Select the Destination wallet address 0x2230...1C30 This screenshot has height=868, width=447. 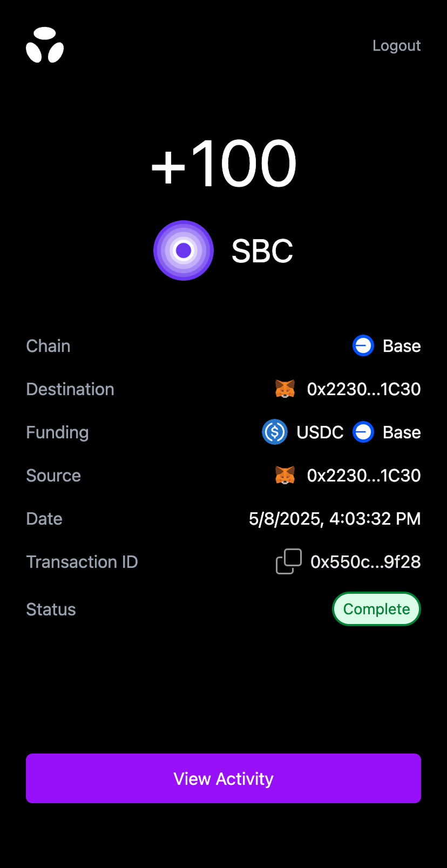point(363,389)
